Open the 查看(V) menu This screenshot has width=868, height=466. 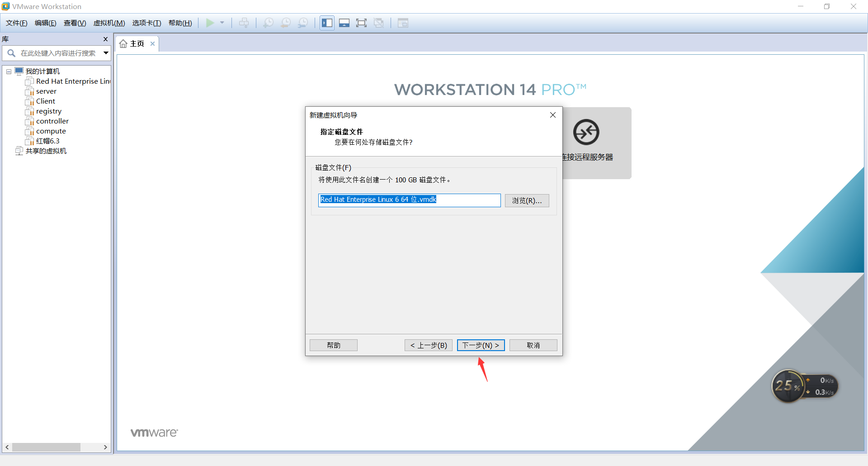[x=75, y=23]
